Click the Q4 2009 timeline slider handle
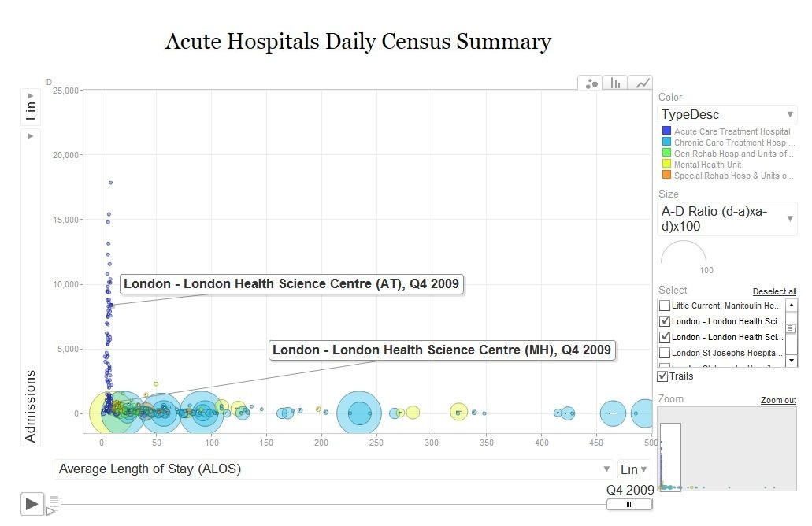The width and height of the screenshot is (812, 526). tap(628, 504)
